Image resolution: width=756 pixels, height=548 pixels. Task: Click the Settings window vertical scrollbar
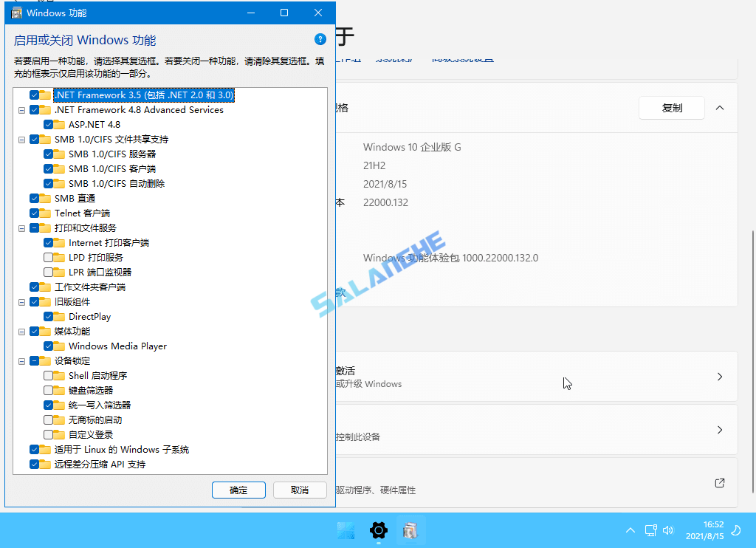[x=752, y=362]
